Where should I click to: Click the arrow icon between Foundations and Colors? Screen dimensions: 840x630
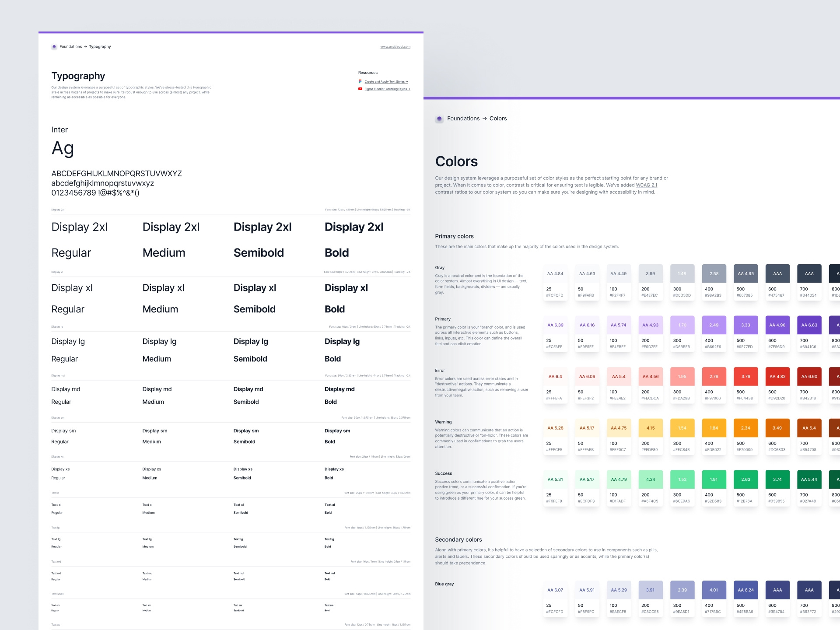click(x=485, y=119)
